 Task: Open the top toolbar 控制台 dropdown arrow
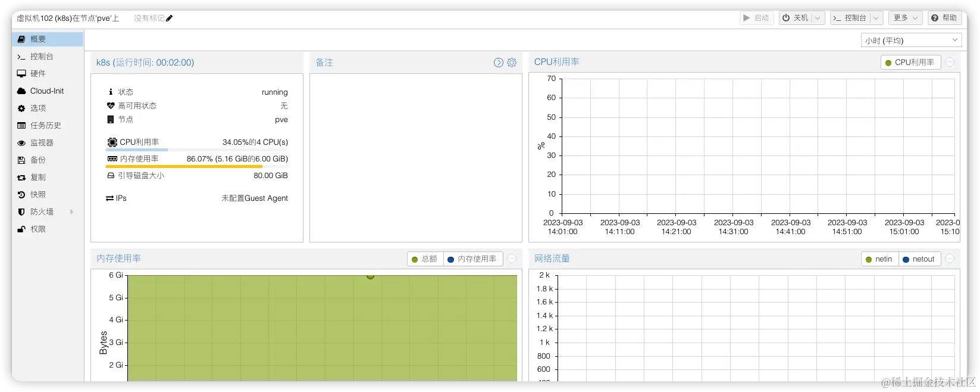876,18
